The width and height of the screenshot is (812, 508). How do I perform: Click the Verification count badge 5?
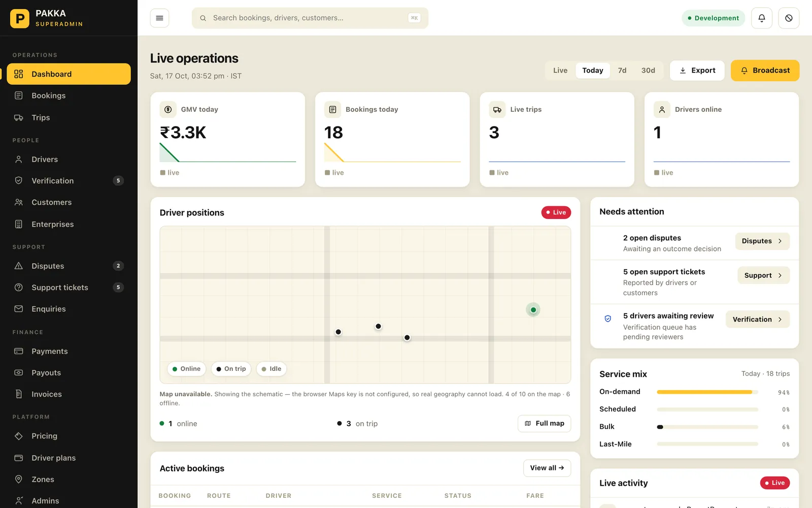point(118,181)
